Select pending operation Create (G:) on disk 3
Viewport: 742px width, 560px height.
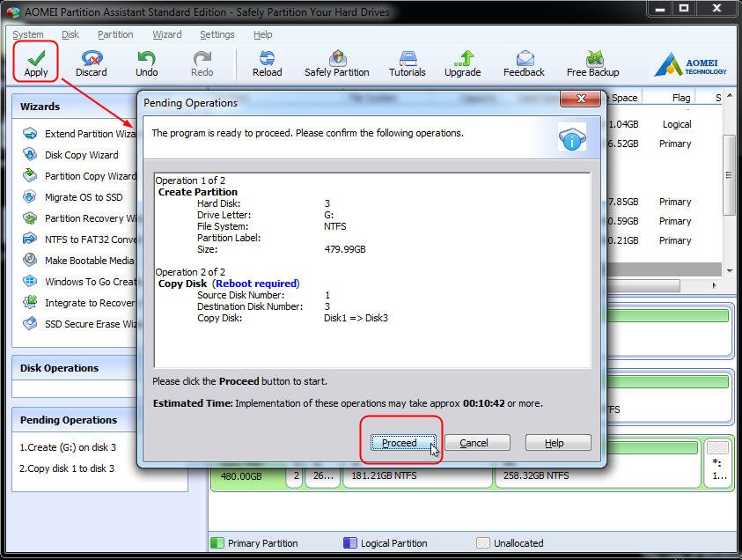(x=68, y=447)
